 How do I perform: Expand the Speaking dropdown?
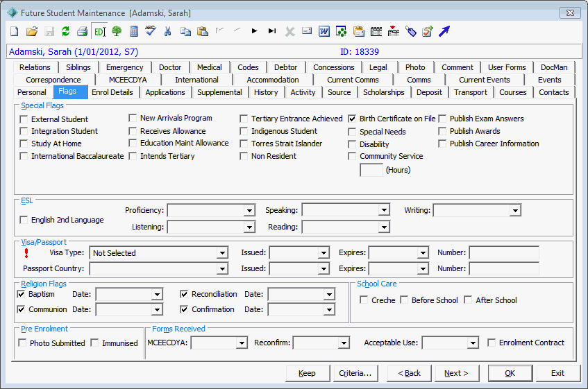coord(384,210)
